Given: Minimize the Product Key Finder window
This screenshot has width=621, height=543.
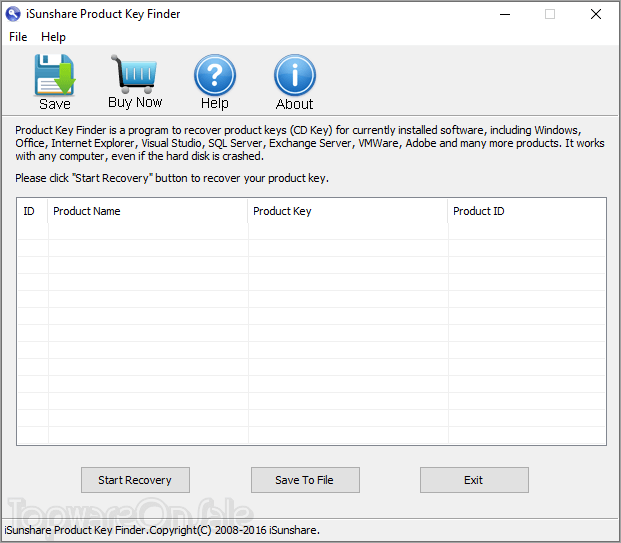Looking at the screenshot, I should pyautogui.click(x=505, y=14).
